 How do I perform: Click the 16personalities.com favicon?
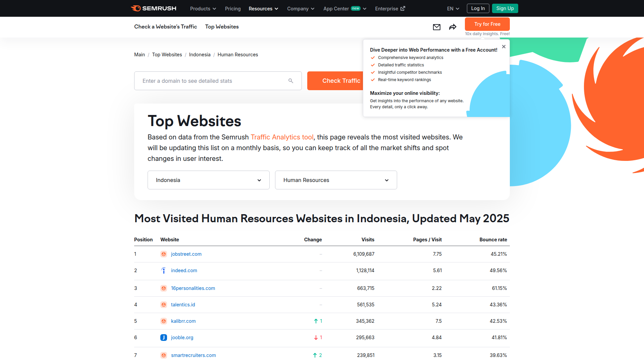pos(164,288)
